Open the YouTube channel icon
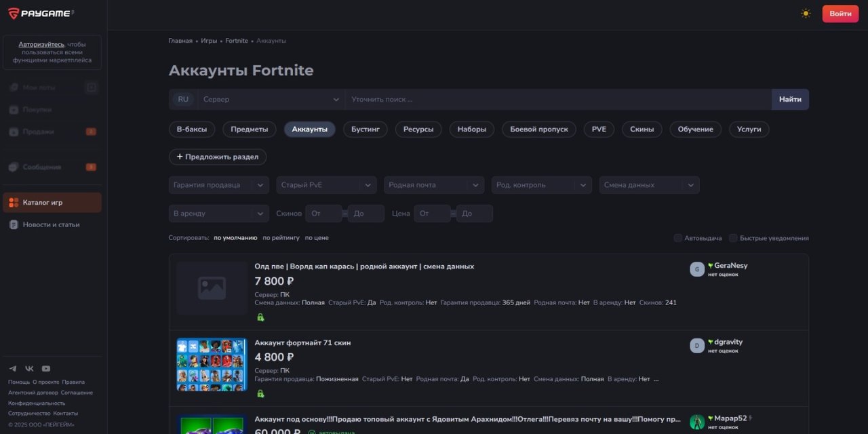This screenshot has height=434, width=868. pos(45,368)
